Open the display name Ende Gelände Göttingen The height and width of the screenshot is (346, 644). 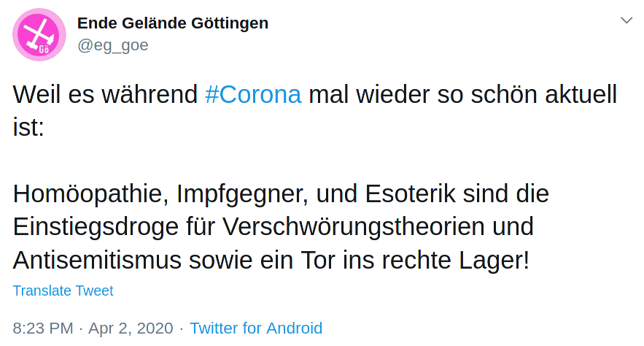[x=173, y=23]
